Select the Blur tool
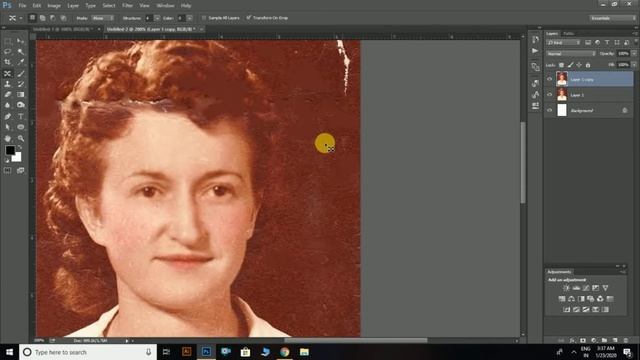 [8, 105]
